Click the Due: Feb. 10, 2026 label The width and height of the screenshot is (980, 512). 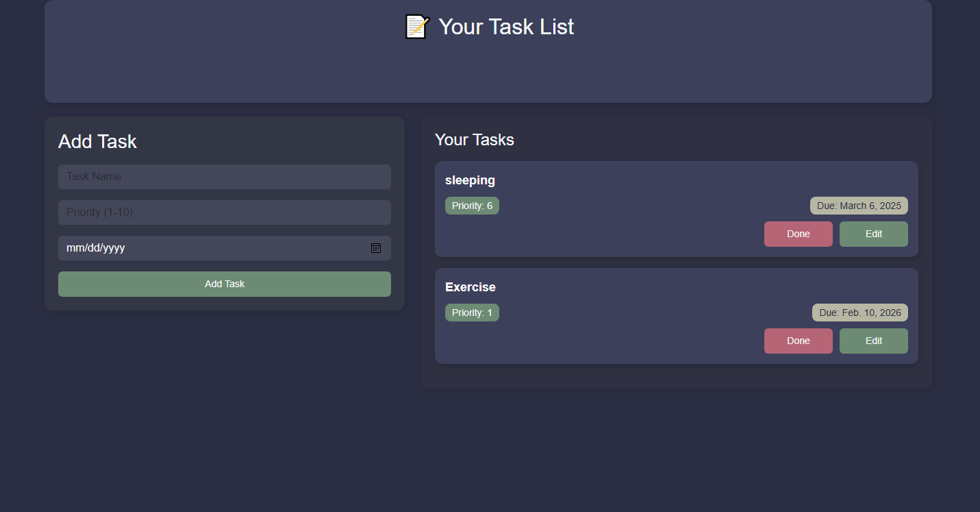click(x=859, y=312)
